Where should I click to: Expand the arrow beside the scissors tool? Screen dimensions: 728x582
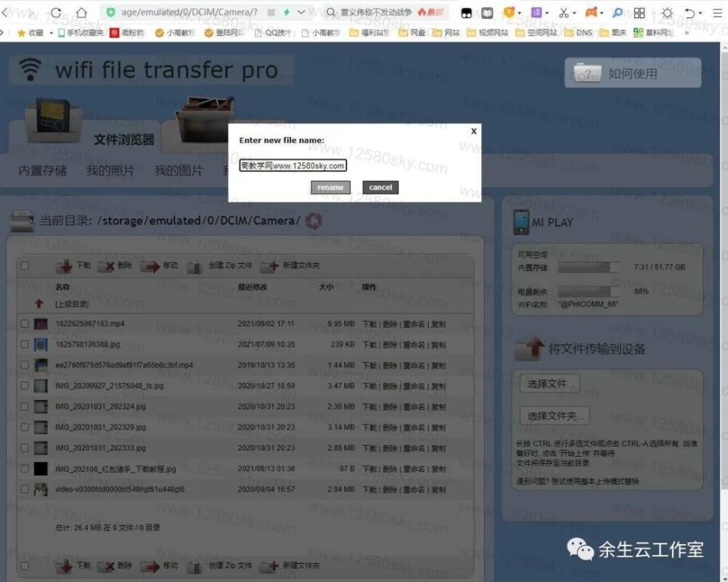point(574,13)
